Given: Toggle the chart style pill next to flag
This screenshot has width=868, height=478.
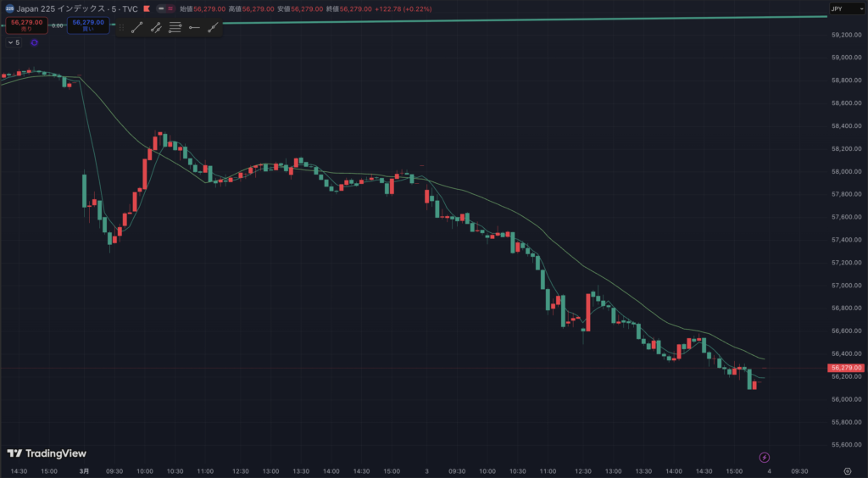Looking at the screenshot, I should (164, 8).
